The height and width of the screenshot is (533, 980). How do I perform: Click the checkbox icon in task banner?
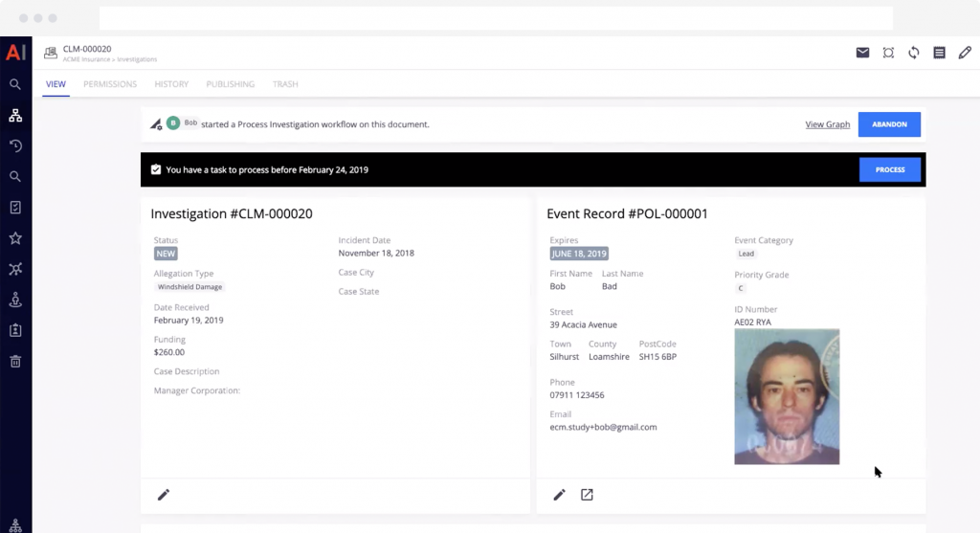[156, 169]
